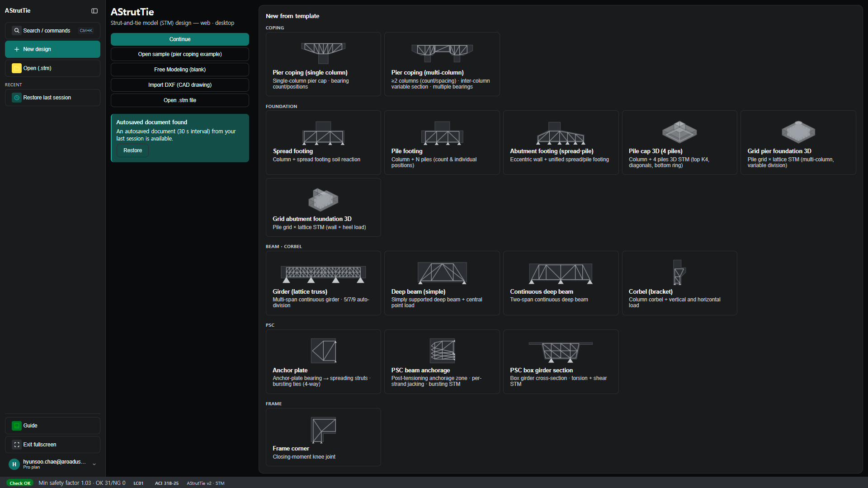Choose the Spread footing template icon
The image size is (868, 488).
(323, 133)
